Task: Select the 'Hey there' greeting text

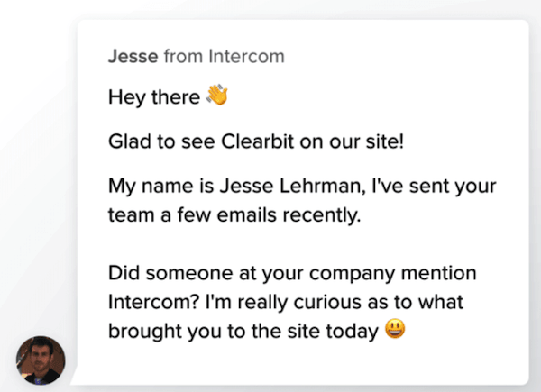Action: 154,97
